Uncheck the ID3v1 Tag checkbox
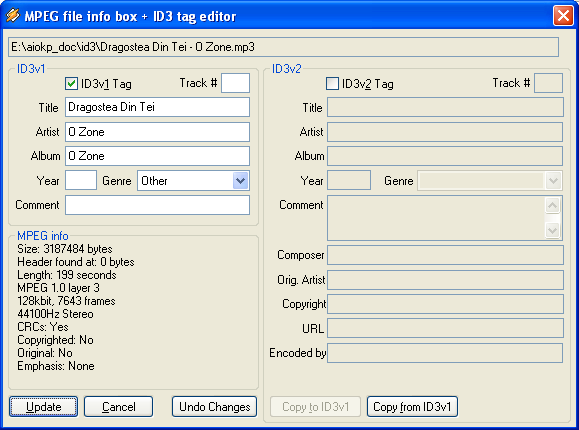The width and height of the screenshot is (579, 430). 71,83
